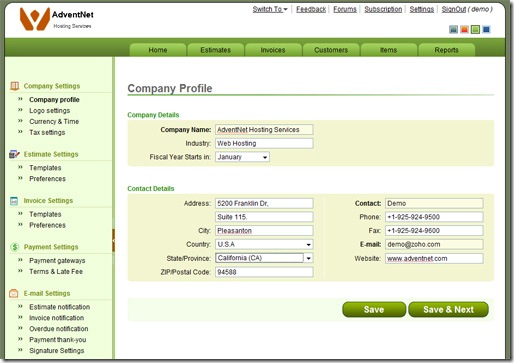The height and width of the screenshot is (363, 514).
Task: Select the green theme swatch
Action: pos(475,29)
